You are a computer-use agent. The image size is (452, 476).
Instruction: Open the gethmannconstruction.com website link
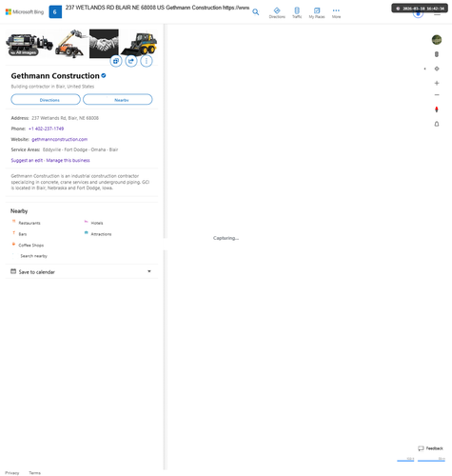[x=59, y=139]
